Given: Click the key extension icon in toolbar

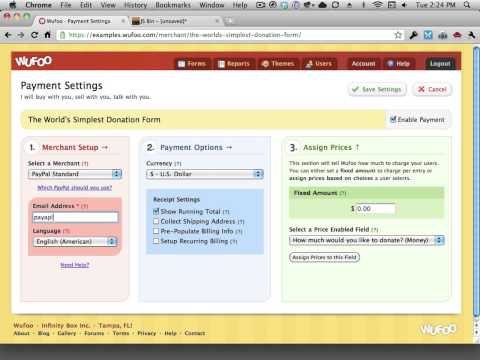Looking at the screenshot, I should coord(413,35).
